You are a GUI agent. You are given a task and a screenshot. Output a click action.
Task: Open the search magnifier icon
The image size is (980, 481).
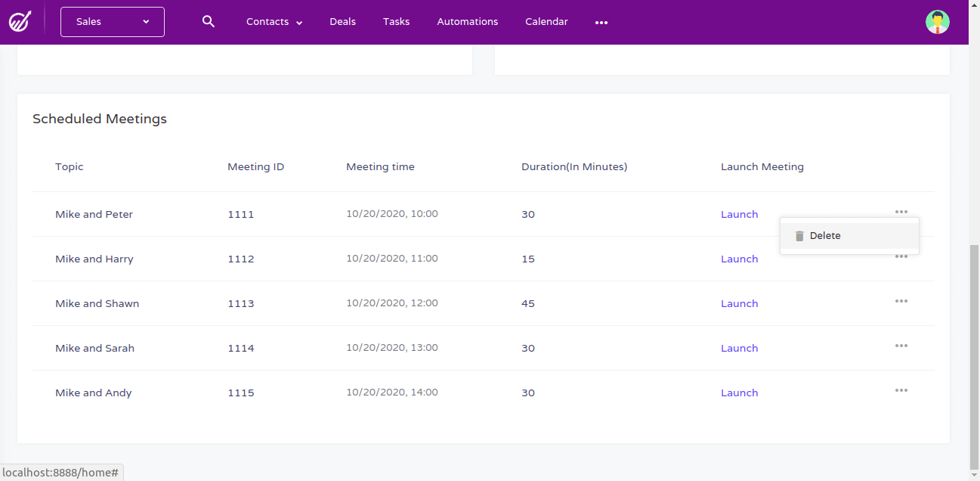[209, 22]
